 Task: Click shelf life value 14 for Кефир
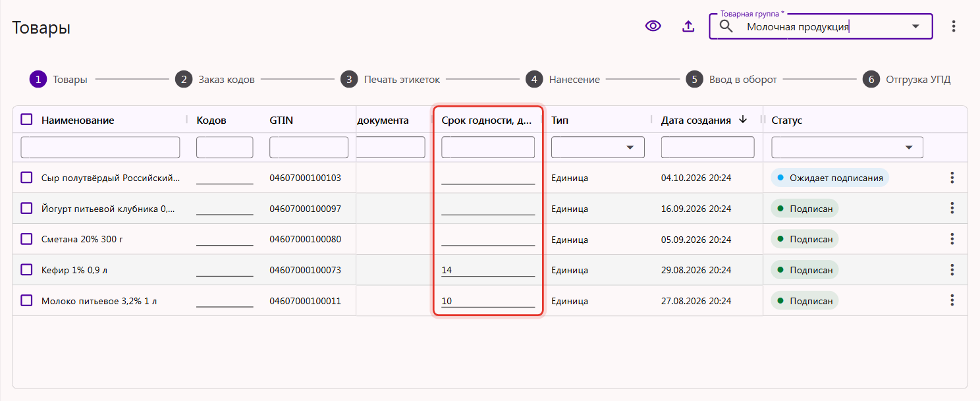point(488,270)
